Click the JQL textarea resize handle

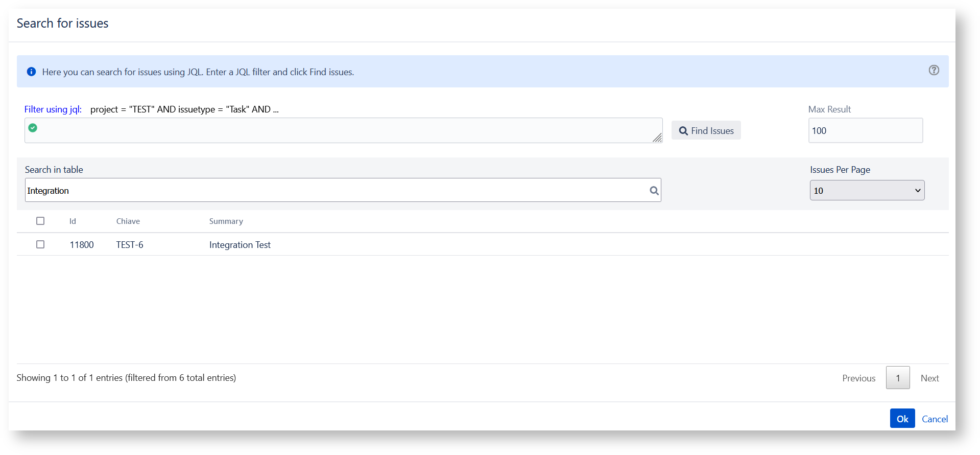[657, 138]
